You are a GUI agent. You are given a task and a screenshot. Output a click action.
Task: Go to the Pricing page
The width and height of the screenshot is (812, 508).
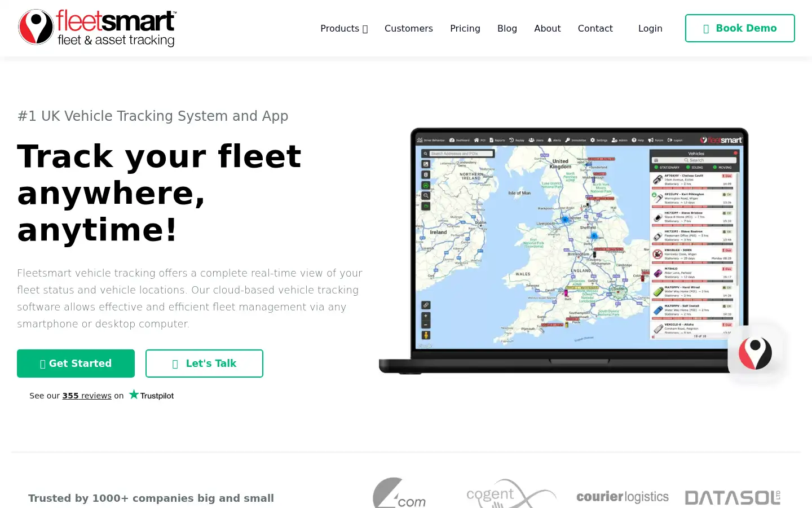tap(465, 28)
